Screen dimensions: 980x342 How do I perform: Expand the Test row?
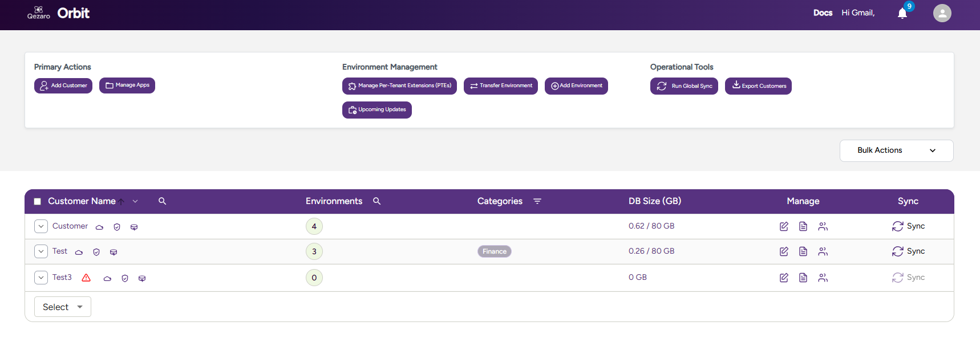pyautogui.click(x=41, y=251)
